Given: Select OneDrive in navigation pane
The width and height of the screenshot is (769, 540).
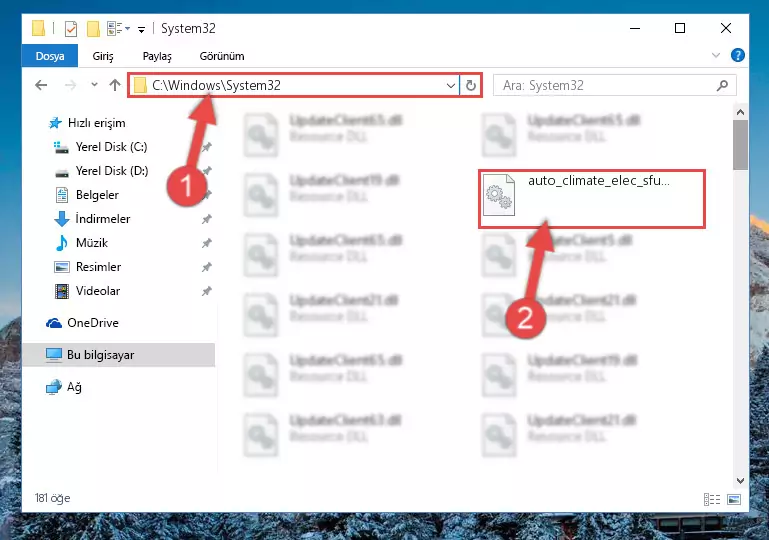Looking at the screenshot, I should 82,323.
